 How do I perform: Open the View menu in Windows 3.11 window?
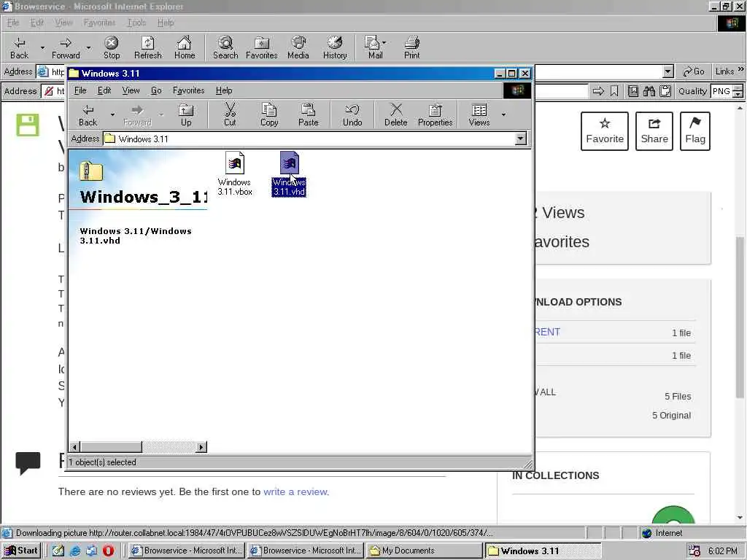pos(131,90)
